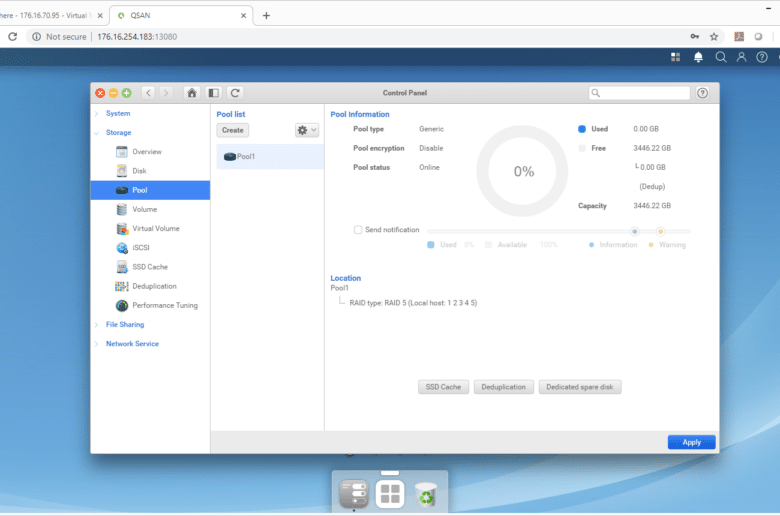Click the Apply button

tap(691, 442)
